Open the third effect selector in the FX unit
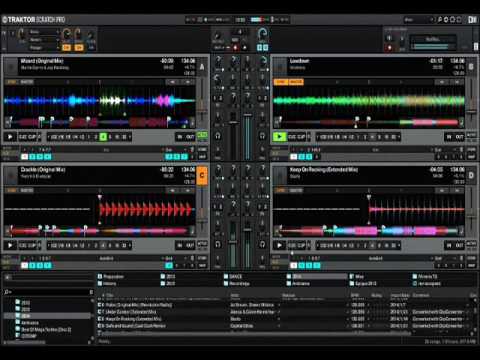Screen dimensions: 480x360 (x=44, y=48)
